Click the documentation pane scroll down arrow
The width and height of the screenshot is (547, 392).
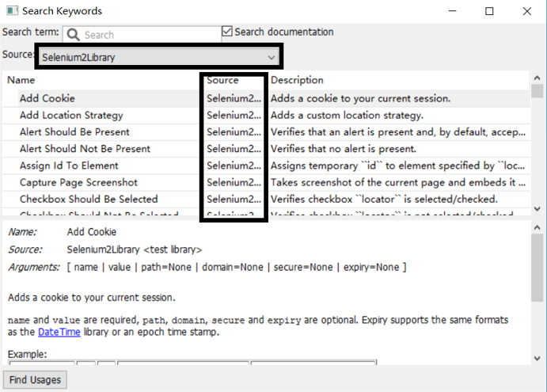(538, 359)
